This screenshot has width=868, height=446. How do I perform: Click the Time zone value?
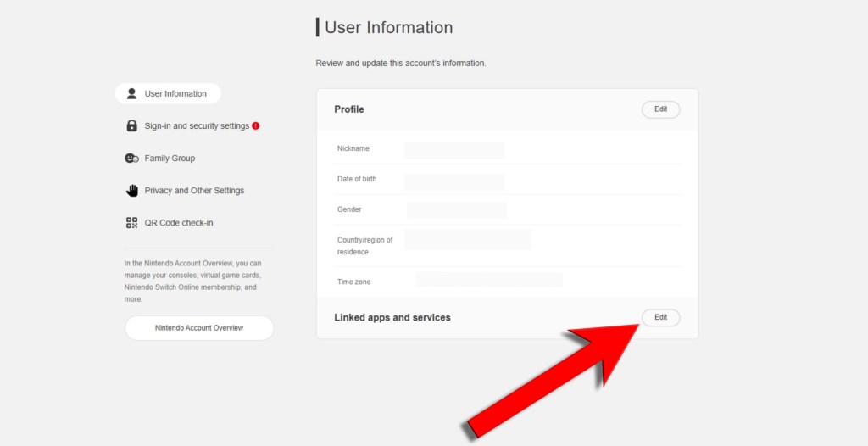coord(489,280)
